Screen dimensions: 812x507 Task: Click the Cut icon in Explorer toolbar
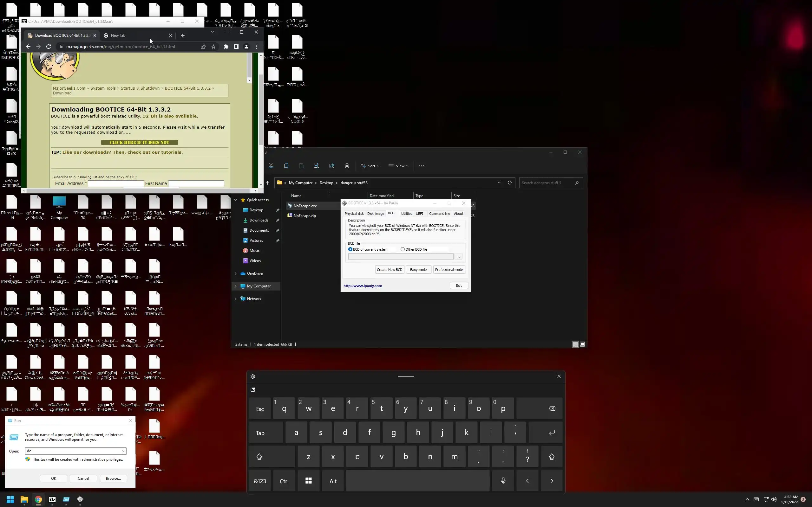(271, 166)
